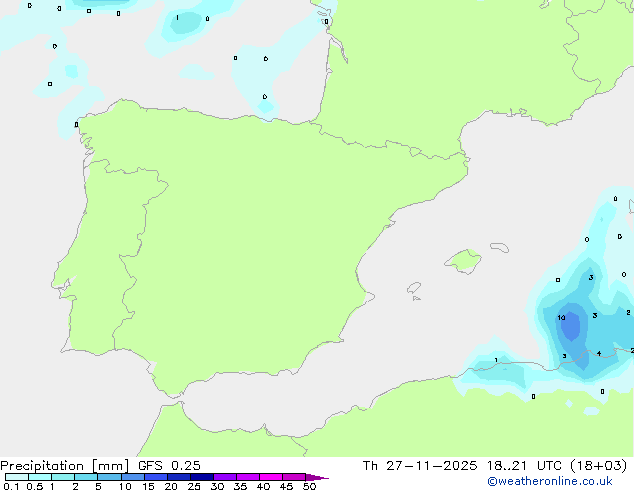Image resolution: width=634 pixels, height=490 pixels.
Task: Click the '(18+03)' forecast offset text
Action: [x=598, y=466]
